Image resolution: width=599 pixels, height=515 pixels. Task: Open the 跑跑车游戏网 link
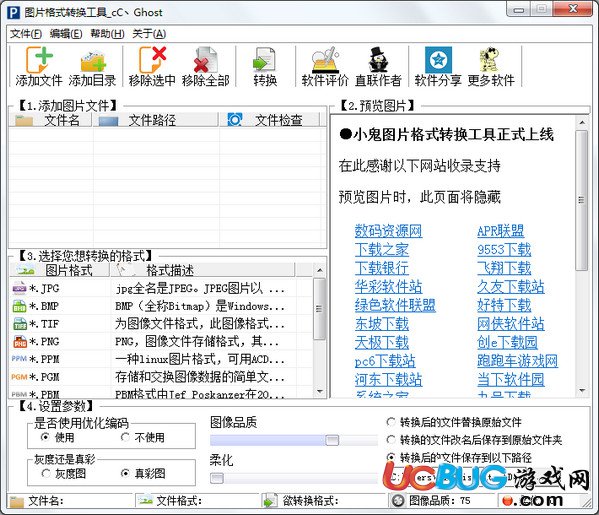point(517,361)
